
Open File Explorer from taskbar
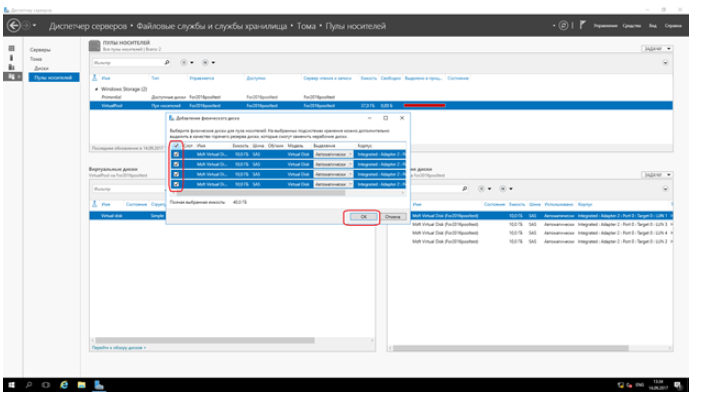81,385
